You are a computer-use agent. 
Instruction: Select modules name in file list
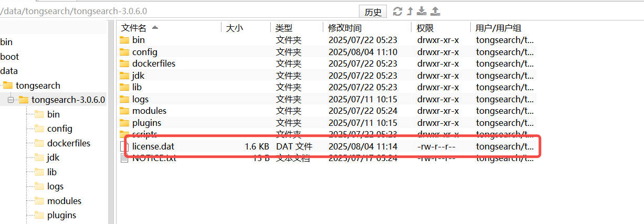[150, 111]
